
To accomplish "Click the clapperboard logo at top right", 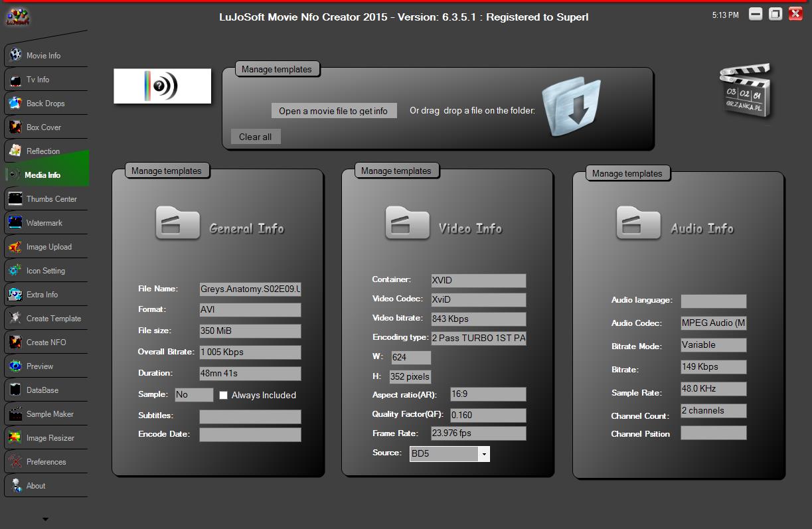I will pos(746,91).
